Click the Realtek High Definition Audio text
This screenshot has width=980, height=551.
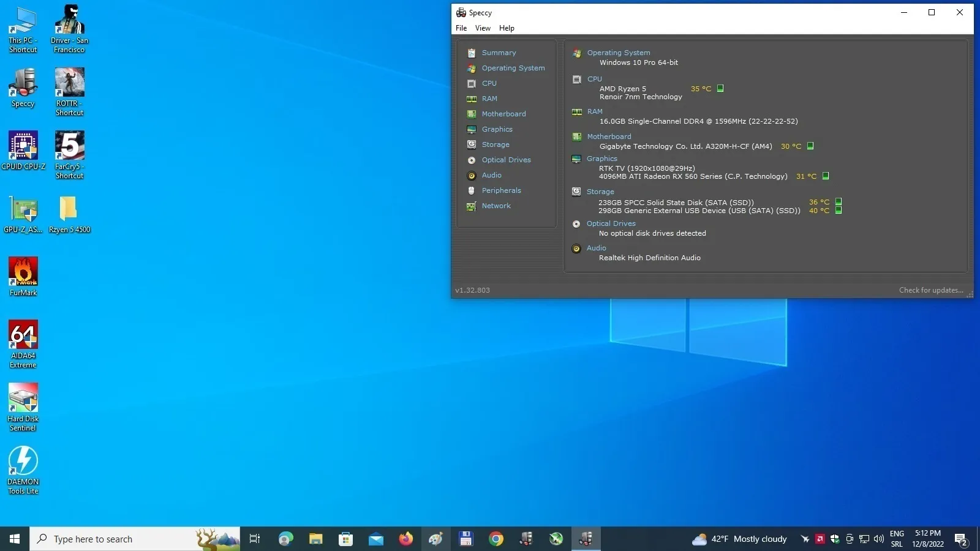click(650, 258)
